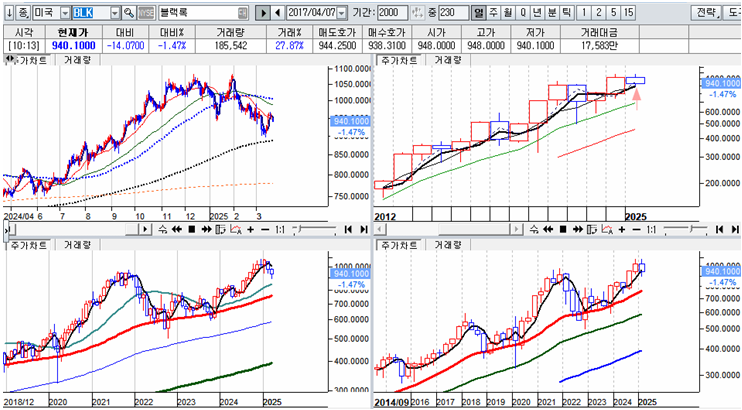Click the 230 count input field
742x410 pixels.
(x=453, y=13)
